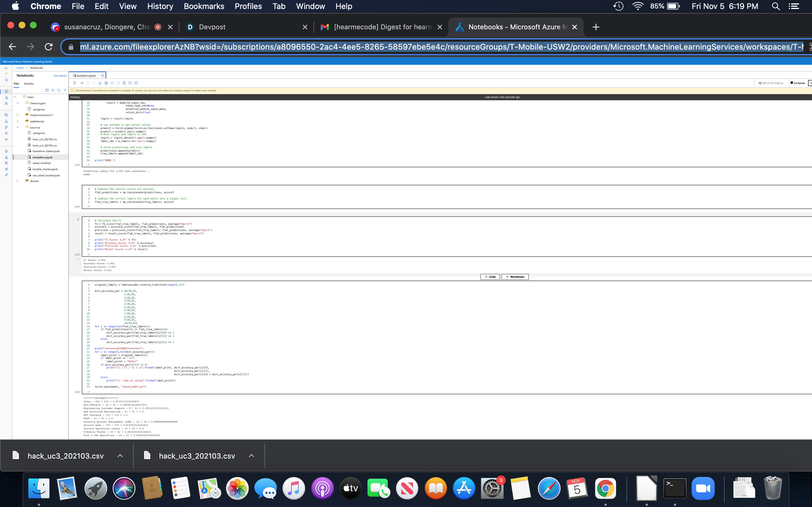Open the comments speech bubble icon
The image size is (812, 507).
click(130, 83)
